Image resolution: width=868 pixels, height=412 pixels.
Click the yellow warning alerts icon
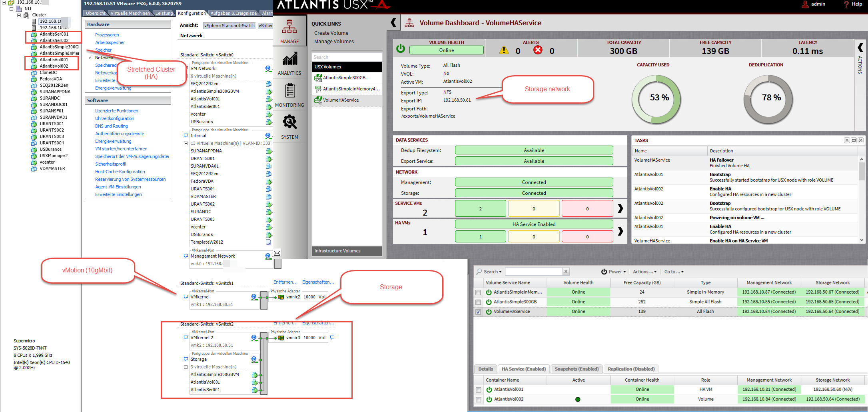click(x=504, y=50)
